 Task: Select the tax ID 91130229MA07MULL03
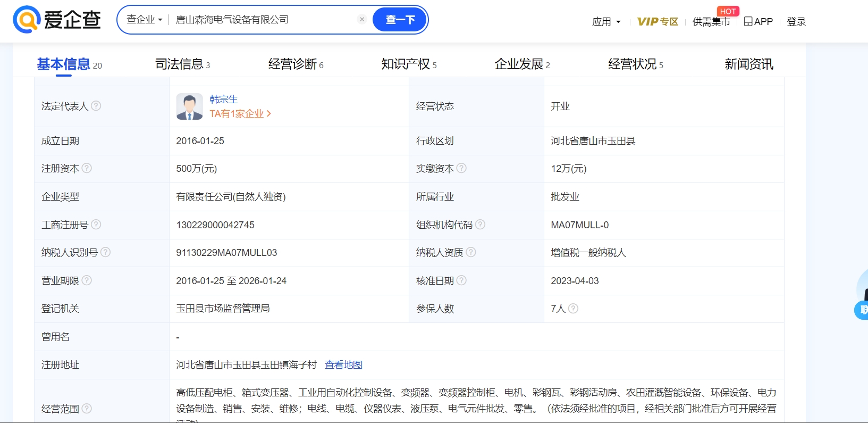click(226, 253)
